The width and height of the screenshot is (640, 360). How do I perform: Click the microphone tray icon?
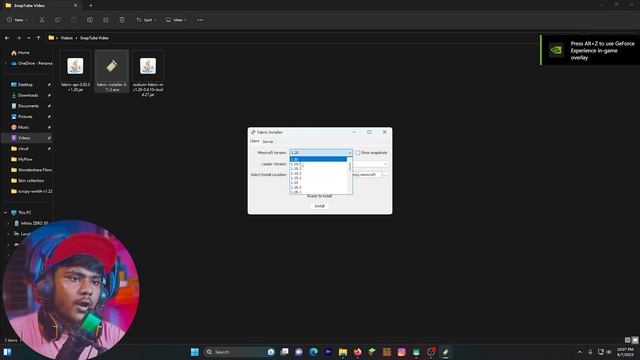tap(590, 352)
